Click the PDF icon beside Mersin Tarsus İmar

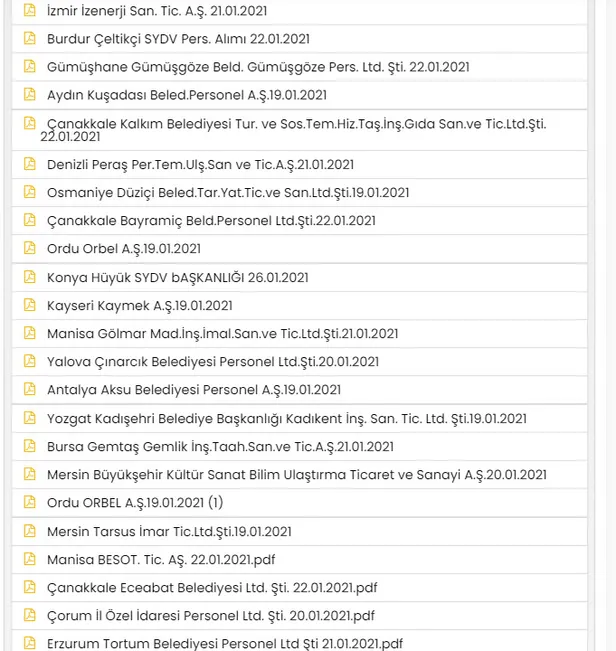(29, 531)
